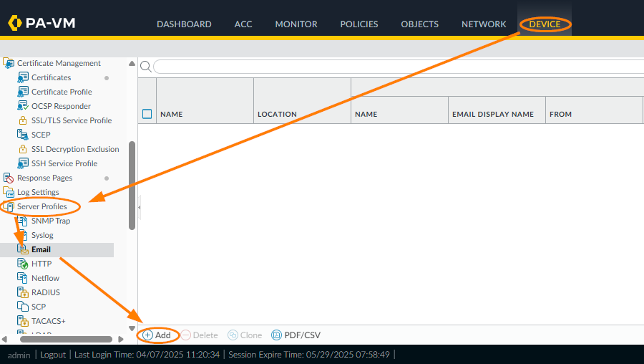This screenshot has width=644, height=364.
Task: Go to the POLICIES tab
Action: point(359,24)
